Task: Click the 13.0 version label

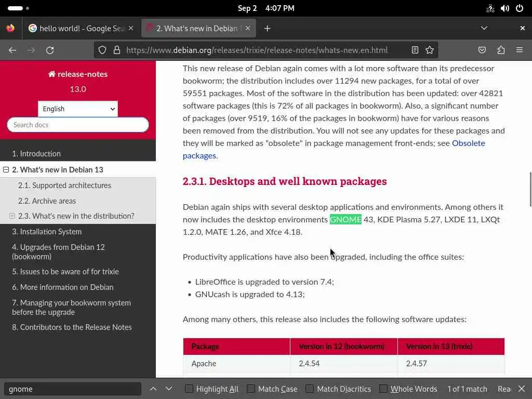Action: click(78, 89)
